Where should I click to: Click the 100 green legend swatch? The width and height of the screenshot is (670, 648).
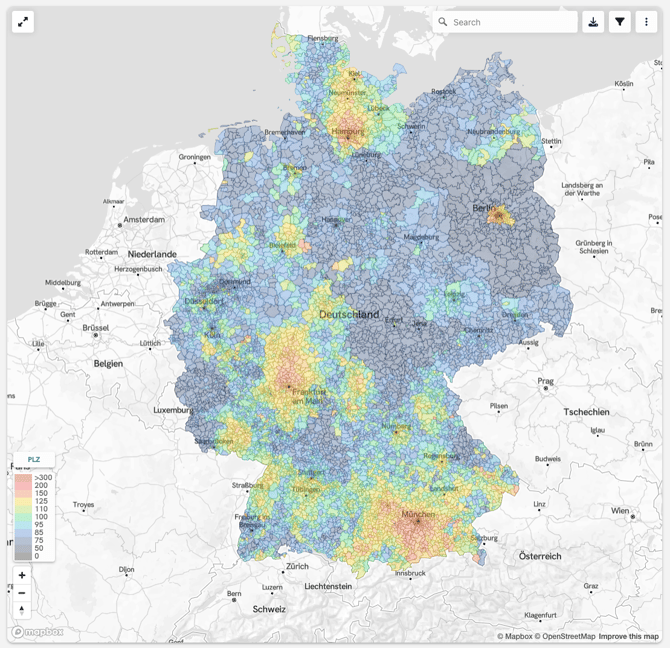tap(25, 517)
